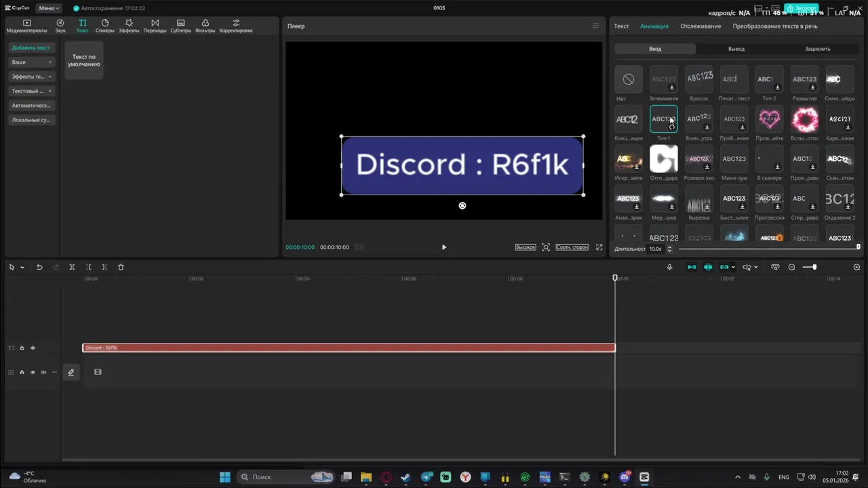Screen dimensions: 868x488
Task: Click the rotate handle below the text box
Action: [462, 205]
